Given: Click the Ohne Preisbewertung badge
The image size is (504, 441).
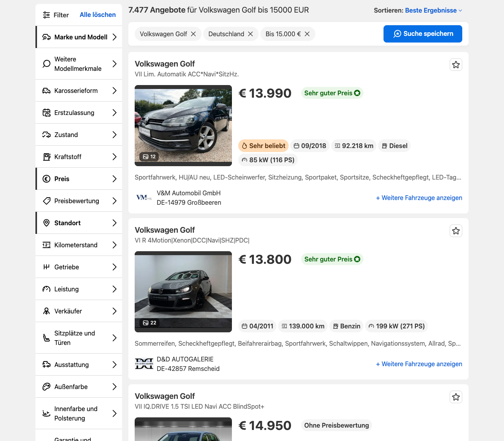Looking at the screenshot, I should click(337, 425).
